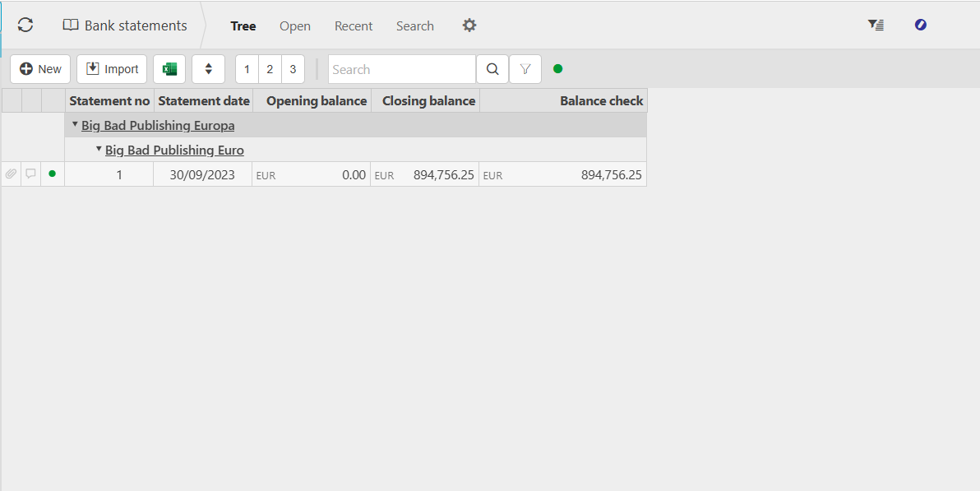Click the magnifying glass search button

point(492,69)
